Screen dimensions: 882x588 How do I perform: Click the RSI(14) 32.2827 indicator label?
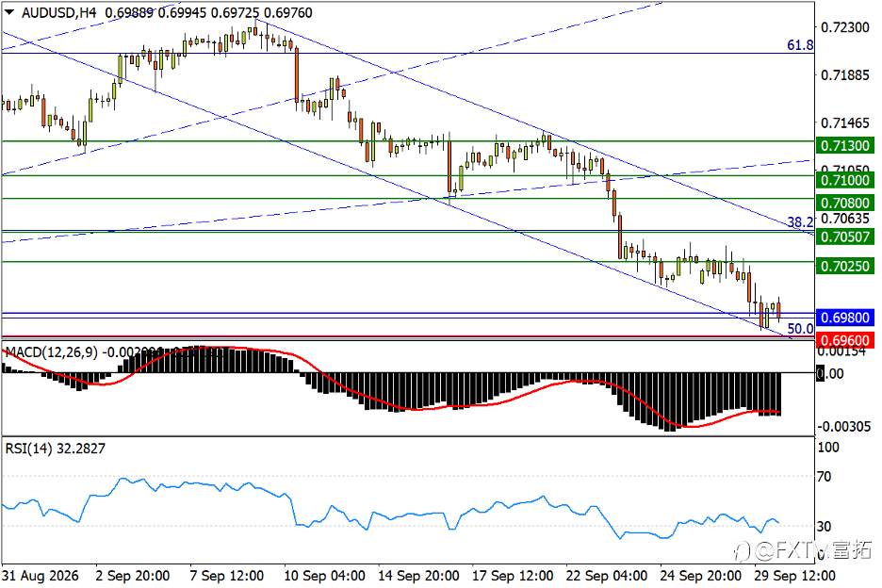[55, 449]
